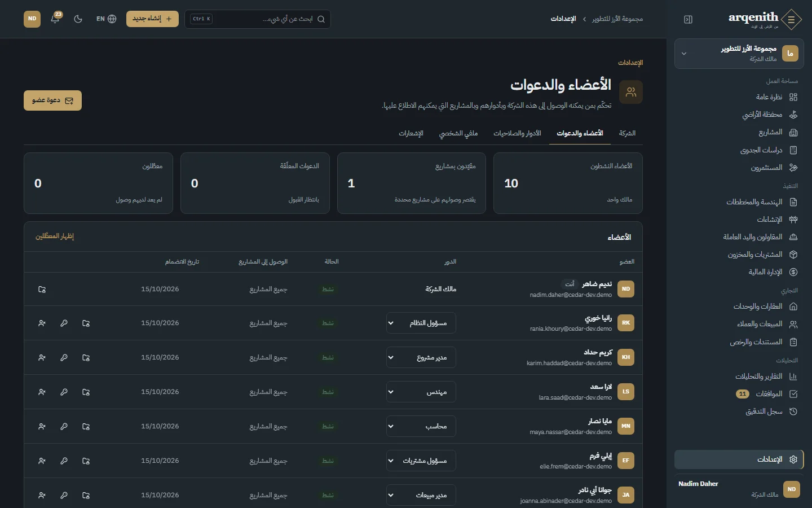Open role dropdown showing مهندس
Screen dimensions: 812x508
[421, 392]
